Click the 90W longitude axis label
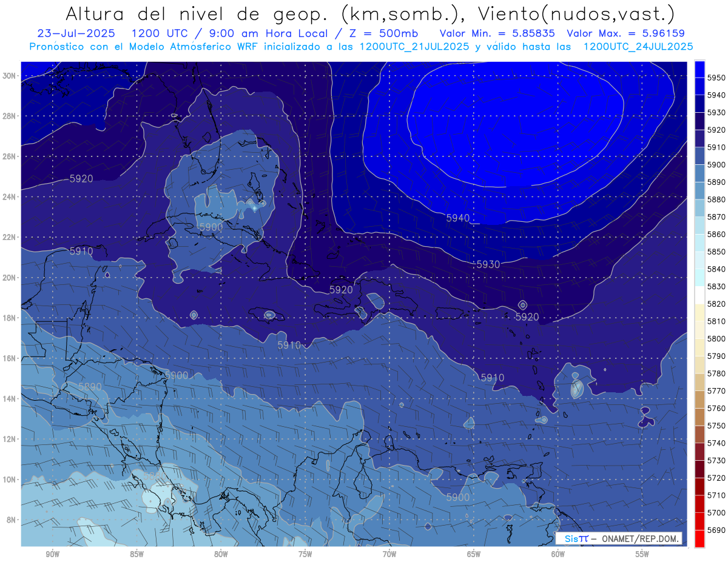The width and height of the screenshot is (728, 562). (52, 554)
